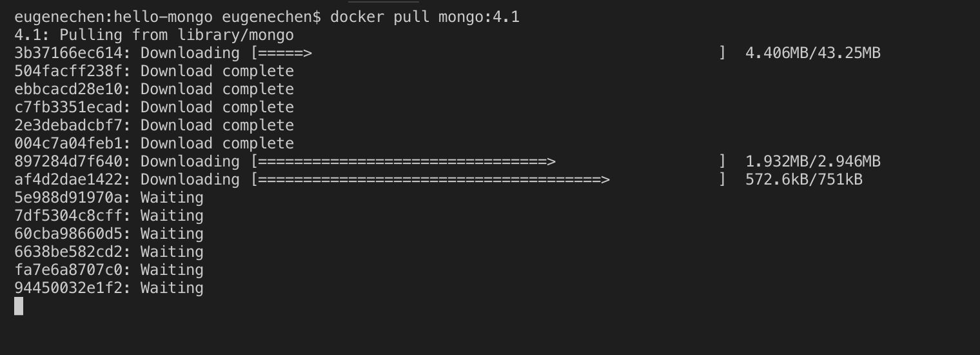Click 'Waiting' status next to 5e988d91970a

[171, 198]
